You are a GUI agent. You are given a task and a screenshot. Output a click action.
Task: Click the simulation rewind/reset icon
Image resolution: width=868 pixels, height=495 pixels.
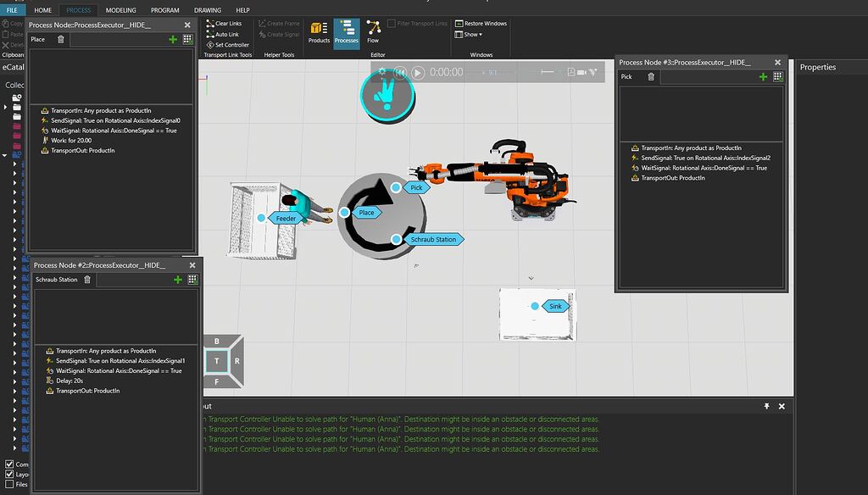tap(399, 73)
